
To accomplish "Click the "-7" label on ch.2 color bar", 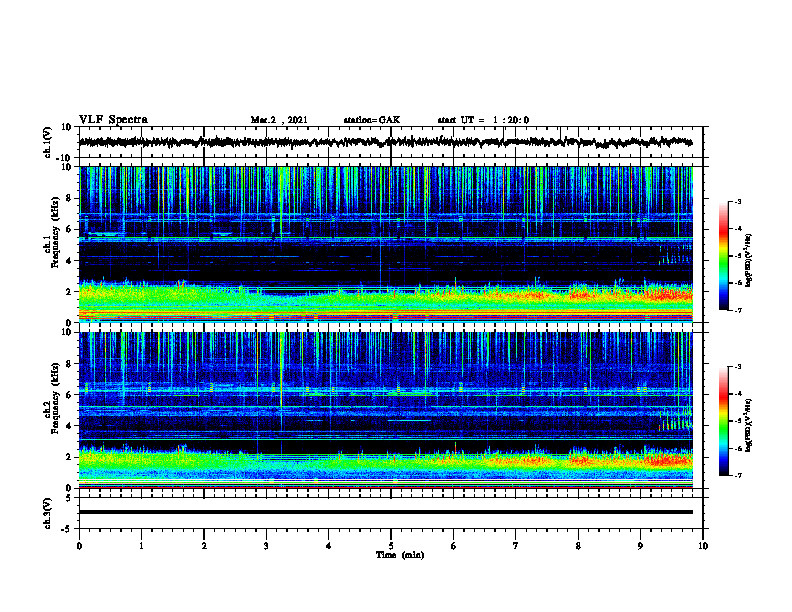I will [x=737, y=475].
